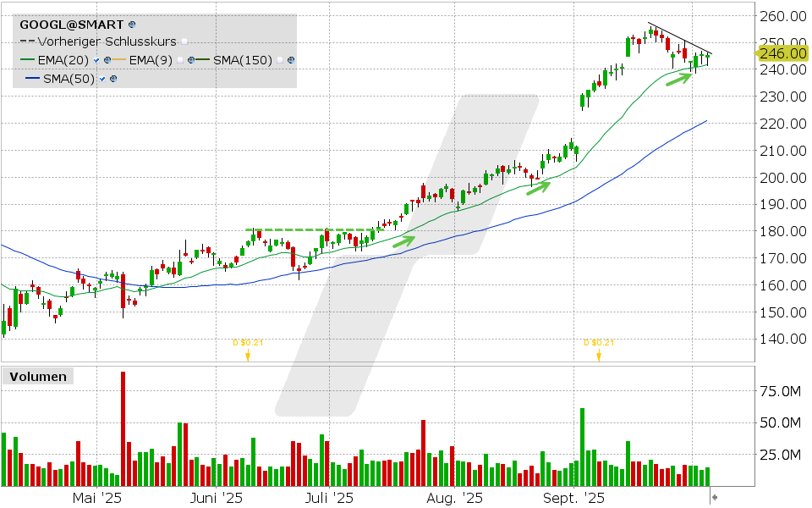Click the 246.00 current price tag
812x508 pixels.
pyautogui.click(x=782, y=52)
